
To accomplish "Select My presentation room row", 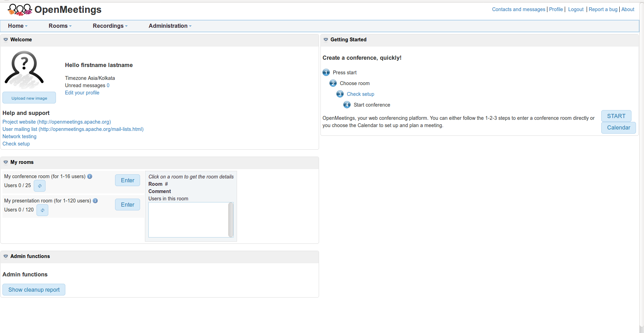I will coord(73,206).
